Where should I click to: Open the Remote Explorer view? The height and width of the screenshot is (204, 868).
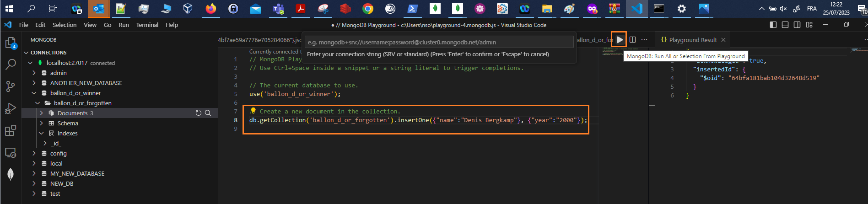(11, 152)
